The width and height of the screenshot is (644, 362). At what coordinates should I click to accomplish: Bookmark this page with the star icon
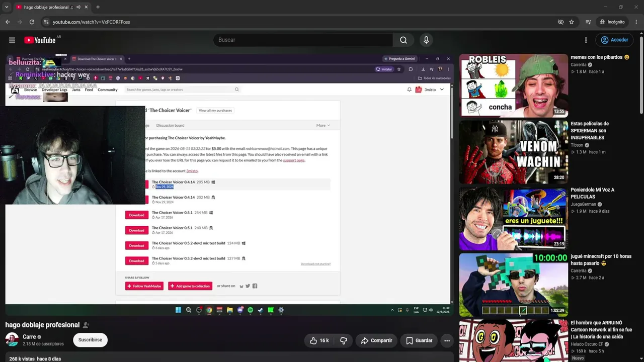coord(572,22)
